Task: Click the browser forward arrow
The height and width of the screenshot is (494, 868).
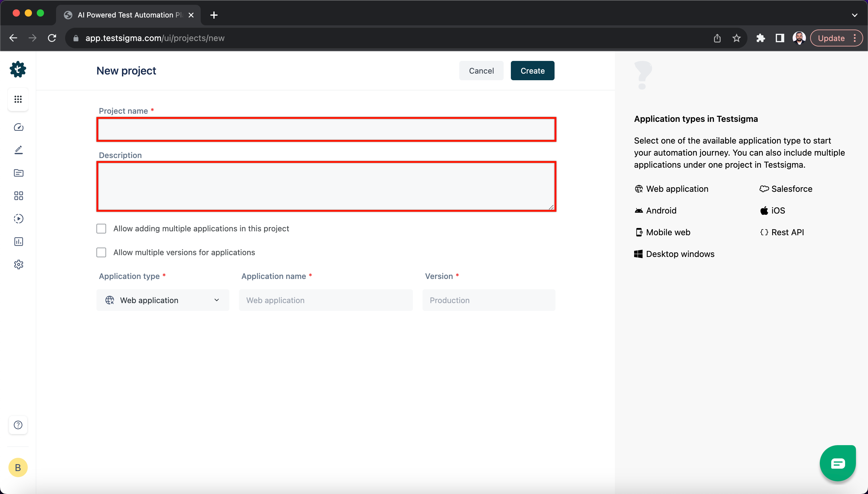Action: (33, 38)
